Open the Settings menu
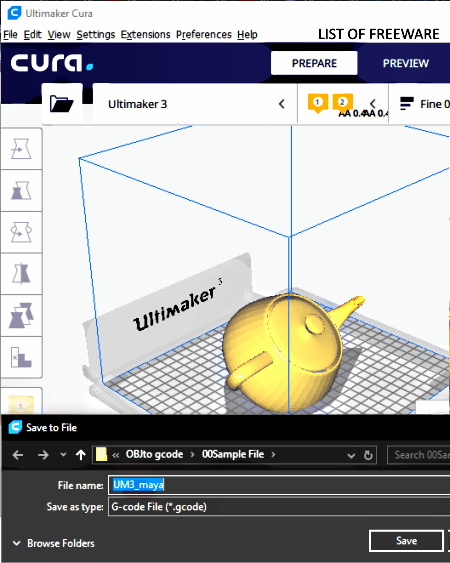The width and height of the screenshot is (450, 563). [96, 34]
